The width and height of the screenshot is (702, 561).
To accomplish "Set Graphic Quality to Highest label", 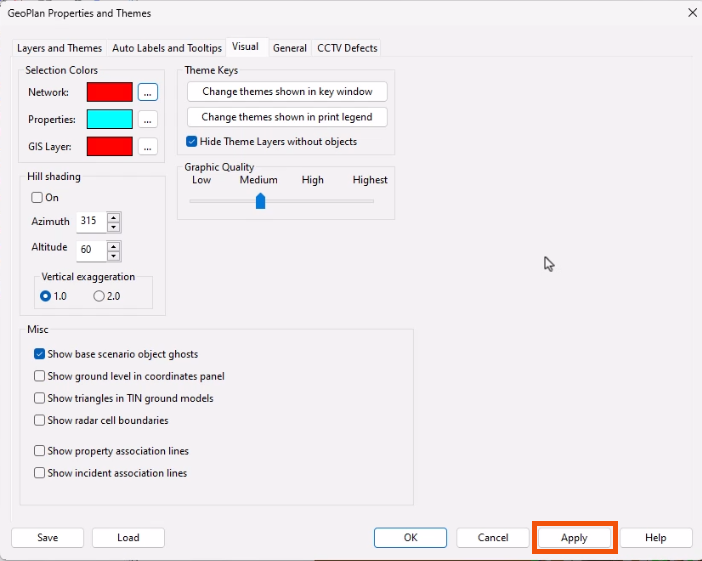I will click(370, 180).
